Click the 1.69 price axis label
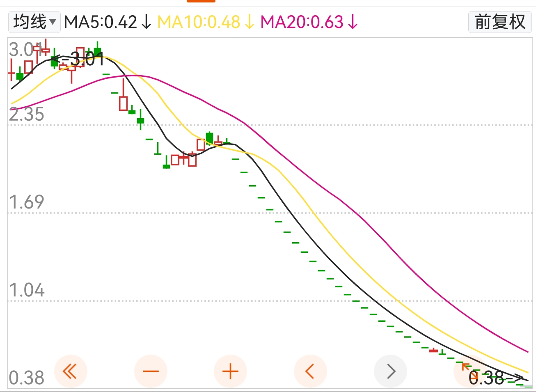Screen dimensions: 536x392 pyautogui.click(x=27, y=202)
